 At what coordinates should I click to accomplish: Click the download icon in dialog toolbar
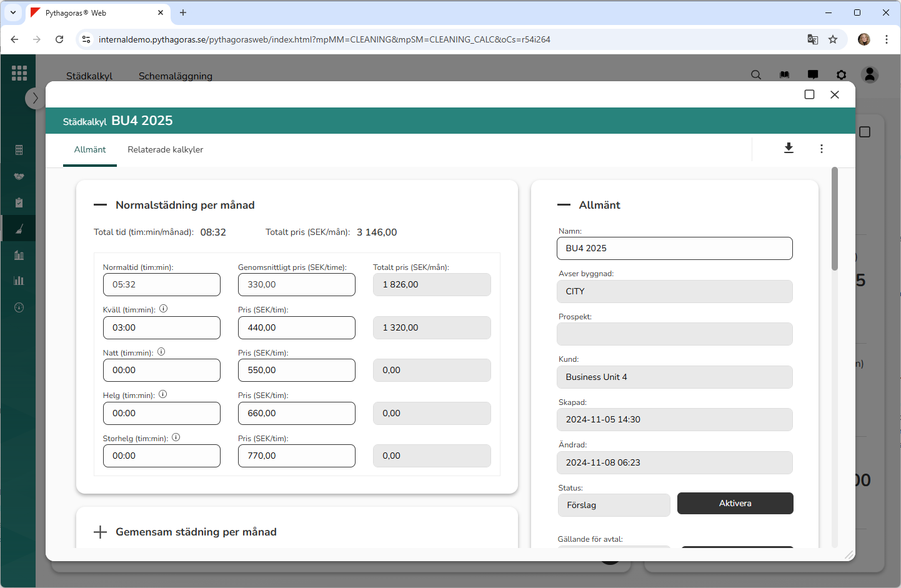coord(789,148)
